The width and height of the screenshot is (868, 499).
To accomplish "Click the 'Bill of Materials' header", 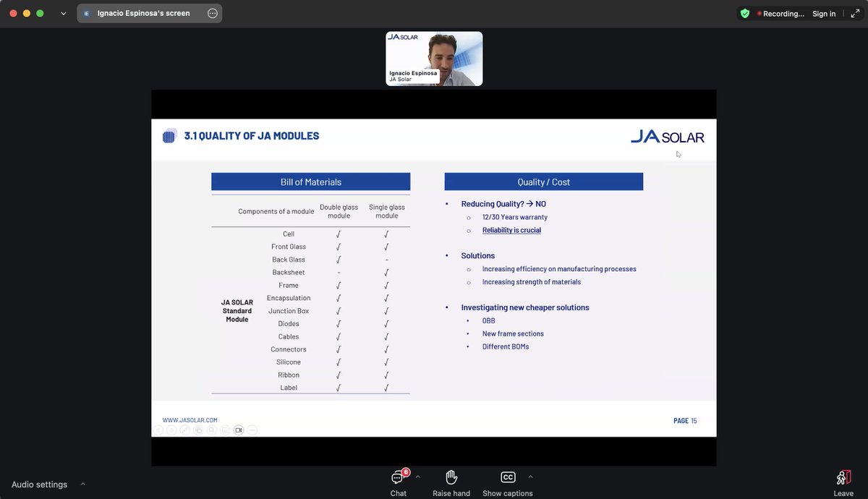I will pos(310,182).
